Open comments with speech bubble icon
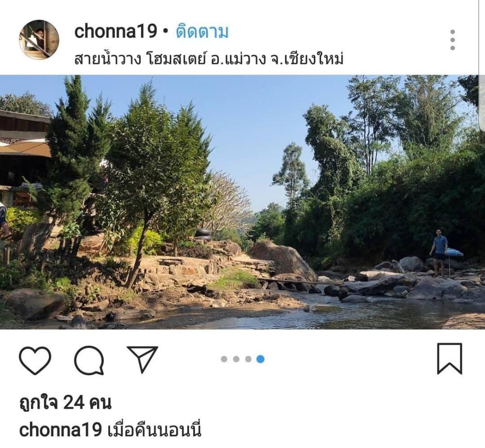The image size is (485, 448). coord(89,360)
